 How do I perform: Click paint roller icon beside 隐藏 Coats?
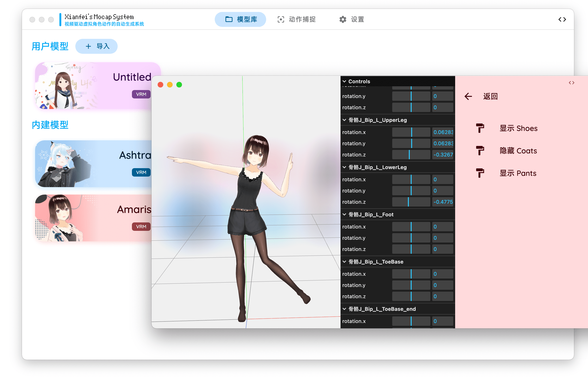pyautogui.click(x=480, y=151)
